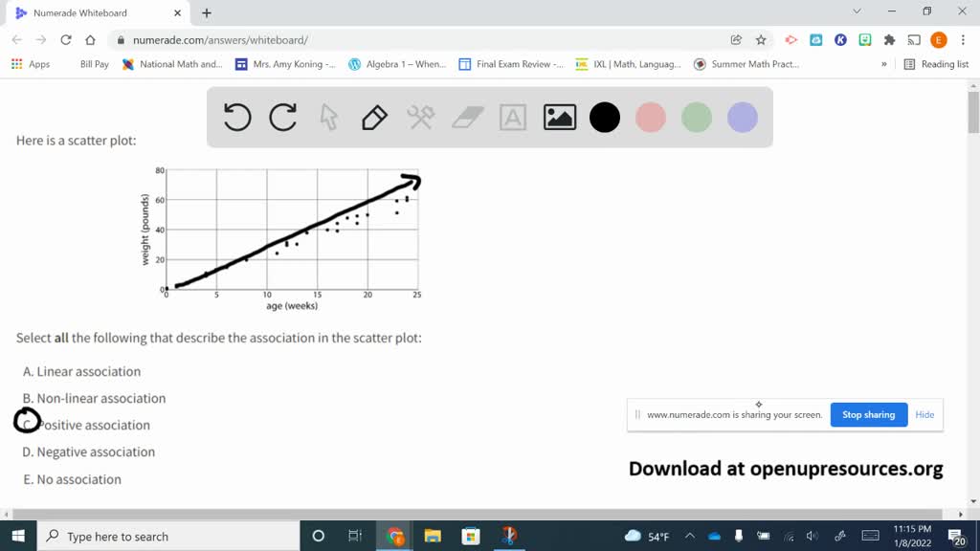
Task: Hide the screen-sharing notification bar
Action: click(x=924, y=414)
